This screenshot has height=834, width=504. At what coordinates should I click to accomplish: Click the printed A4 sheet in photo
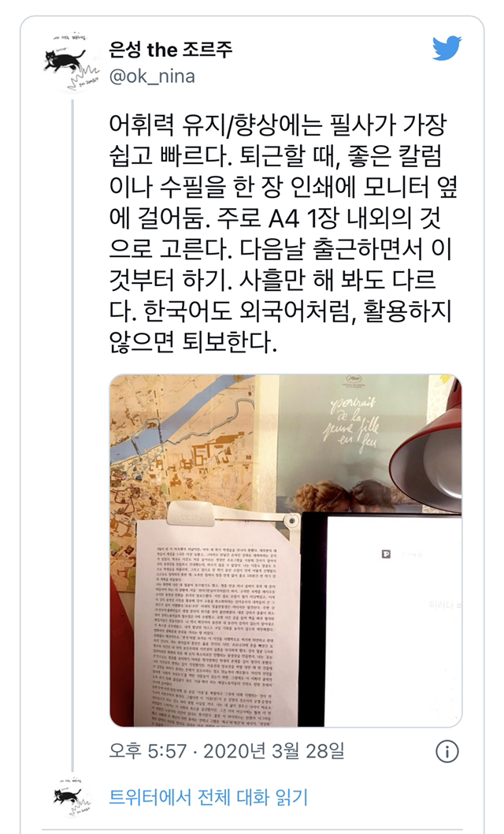(x=216, y=622)
